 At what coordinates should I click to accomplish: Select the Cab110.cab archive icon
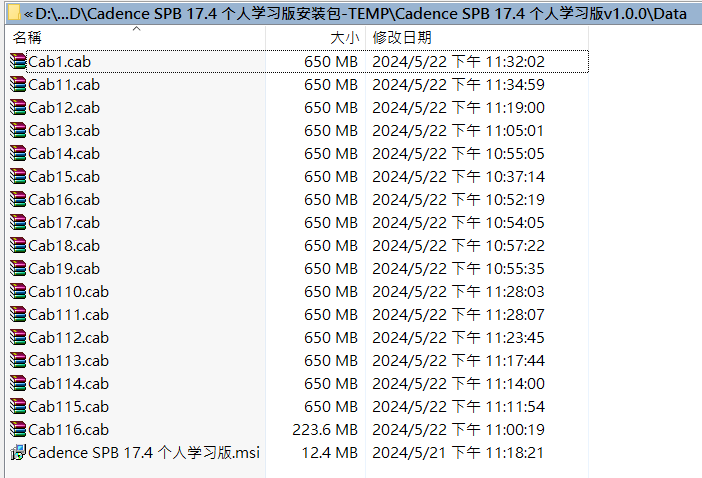(x=18, y=291)
